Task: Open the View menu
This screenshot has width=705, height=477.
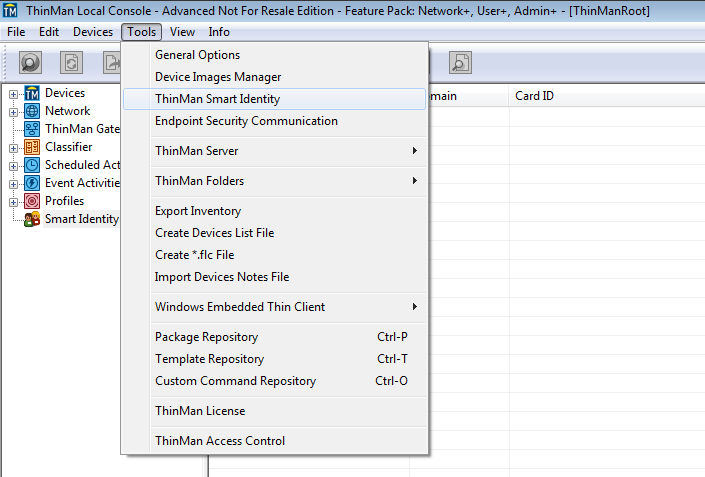Action: tap(182, 32)
